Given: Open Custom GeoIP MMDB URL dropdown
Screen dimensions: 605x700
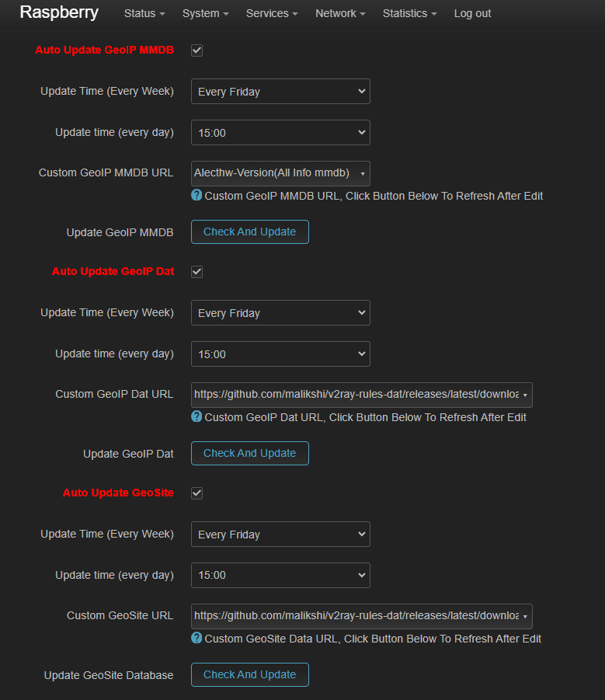Looking at the screenshot, I should (280, 173).
